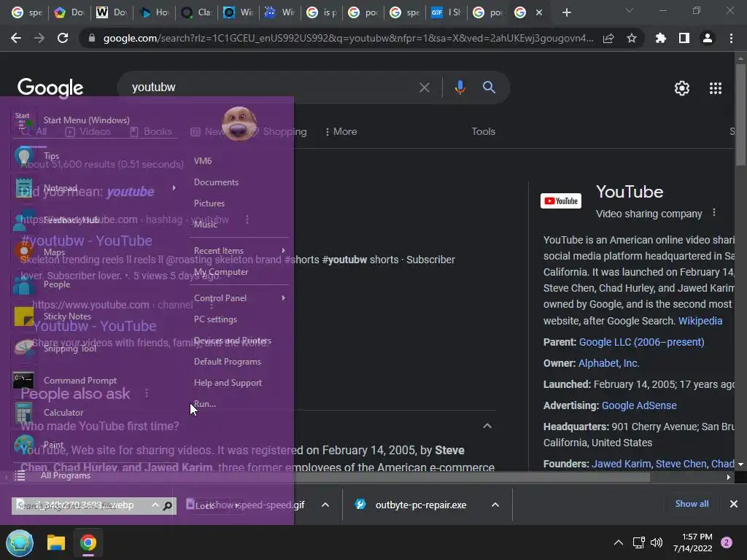View site information via the lock icon
Screen dimensions: 747x560
pyautogui.click(x=92, y=38)
